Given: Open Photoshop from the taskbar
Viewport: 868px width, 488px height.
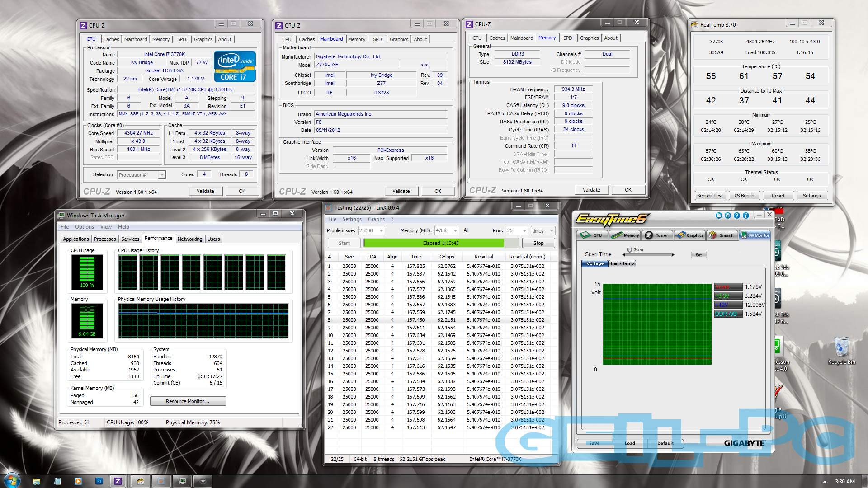Looking at the screenshot, I should [x=99, y=481].
